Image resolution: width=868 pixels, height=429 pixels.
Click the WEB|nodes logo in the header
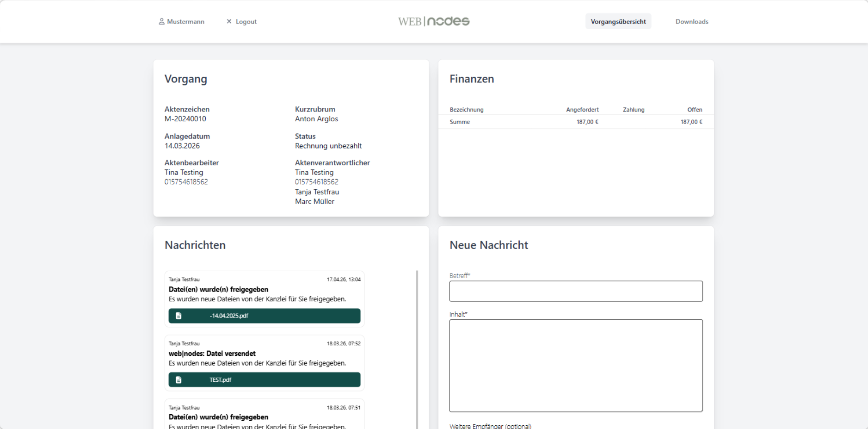click(x=434, y=21)
